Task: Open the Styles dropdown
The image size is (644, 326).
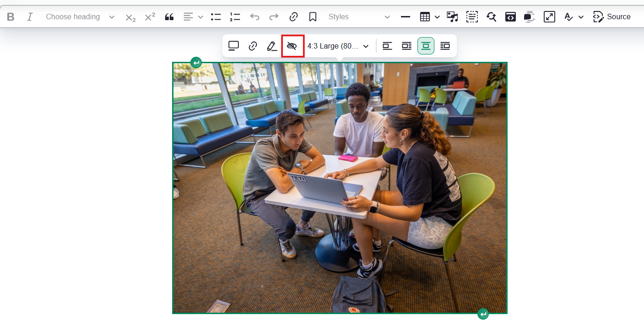Action: [359, 17]
